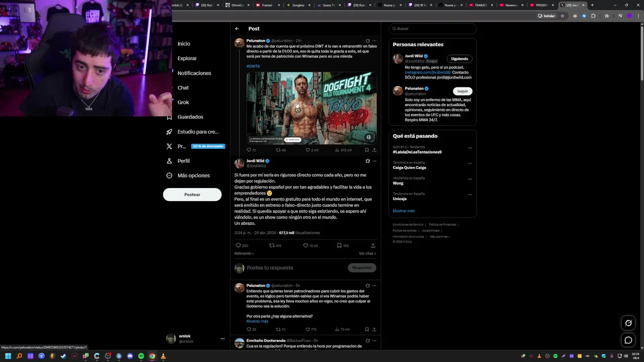Open more options for Unicaja trend
The width and height of the screenshot is (644, 362).
pos(469,195)
